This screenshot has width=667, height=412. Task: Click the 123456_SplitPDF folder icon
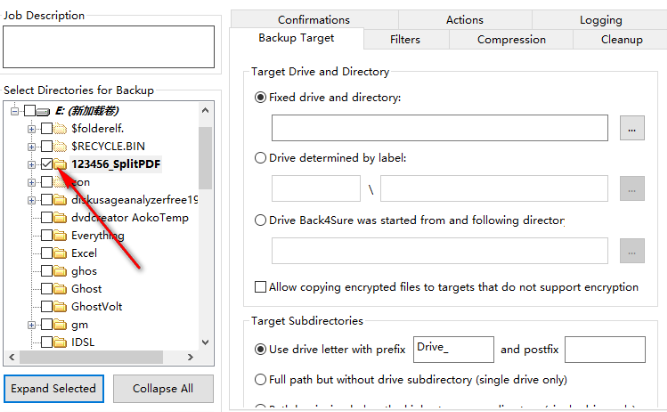tap(61, 164)
